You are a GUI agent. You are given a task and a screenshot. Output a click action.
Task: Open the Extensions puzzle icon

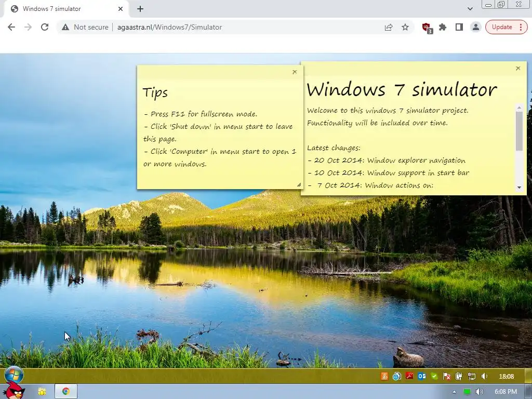click(443, 27)
